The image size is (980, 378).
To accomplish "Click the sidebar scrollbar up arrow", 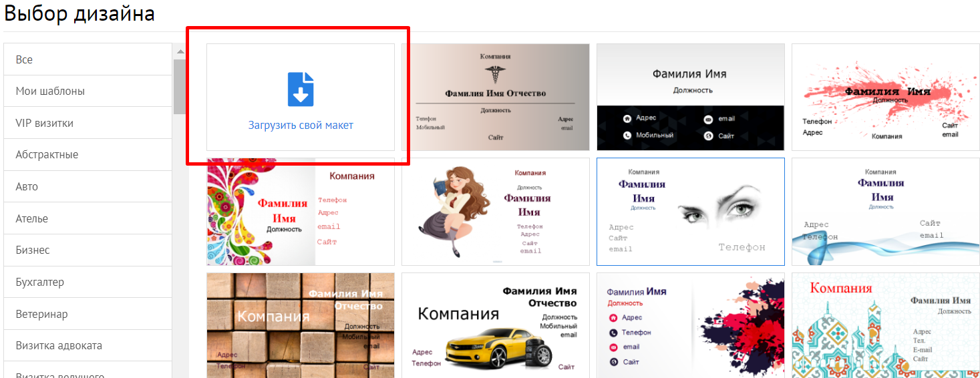I will pos(180,51).
